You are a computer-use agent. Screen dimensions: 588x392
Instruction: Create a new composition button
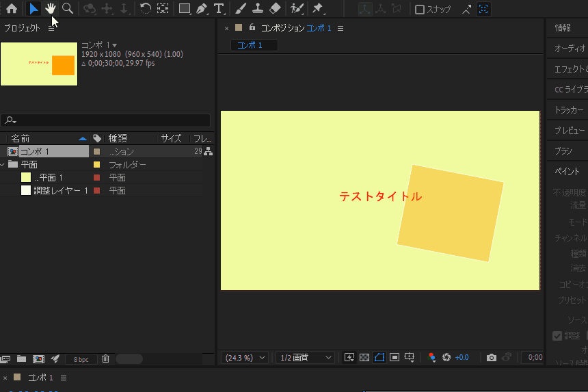pos(38,359)
